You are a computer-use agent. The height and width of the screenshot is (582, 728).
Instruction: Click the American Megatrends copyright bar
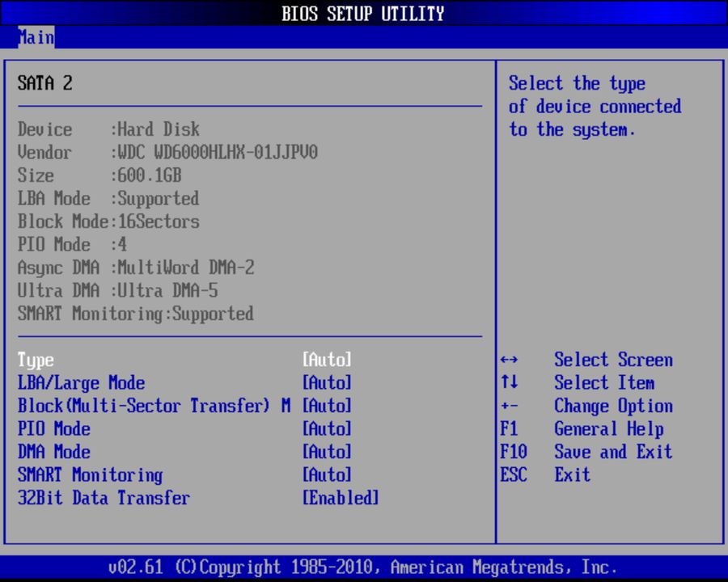coord(364,567)
